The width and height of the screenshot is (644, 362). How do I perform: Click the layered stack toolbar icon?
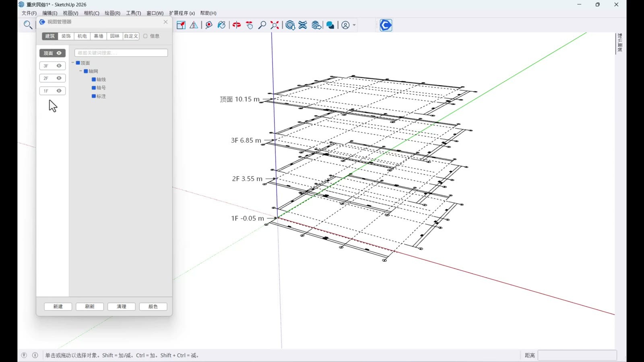click(317, 25)
